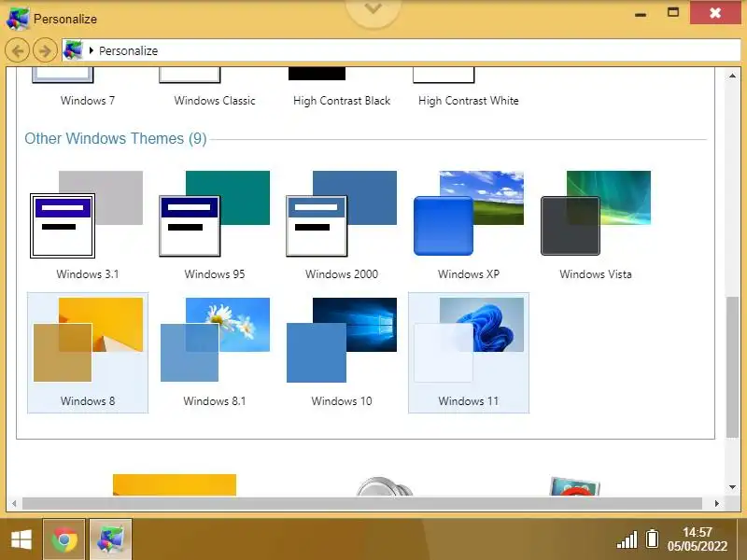Apply the Windows 8.1 daisy theme
Screen dimensions: 747x560
pyautogui.click(x=215, y=340)
